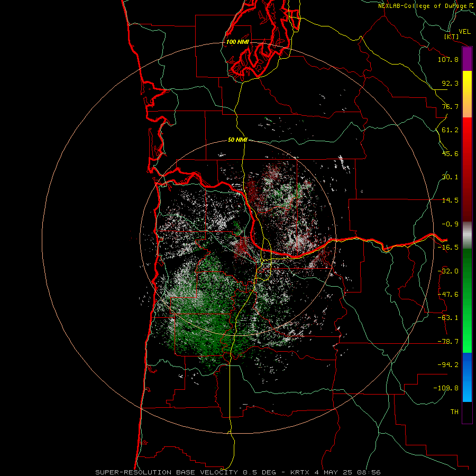The width and height of the screenshot is (476, 476).
Task: Click the -0.9 velocity scale value
Action: 450,224
